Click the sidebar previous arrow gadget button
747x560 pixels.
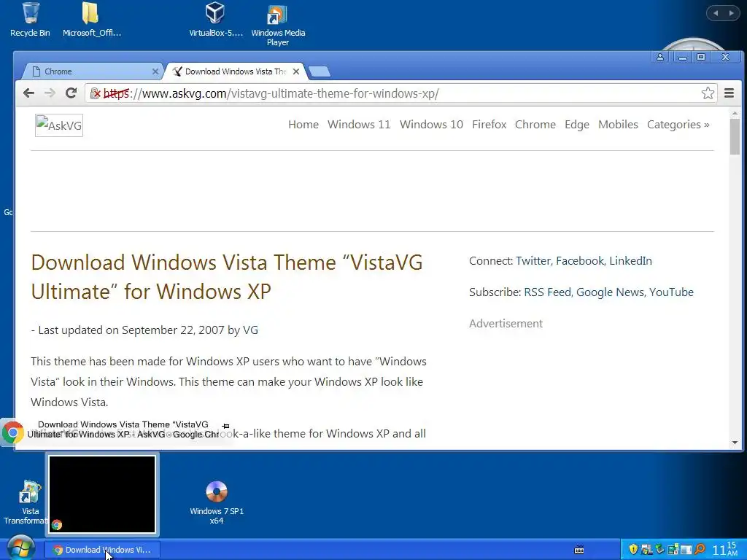pyautogui.click(x=716, y=13)
